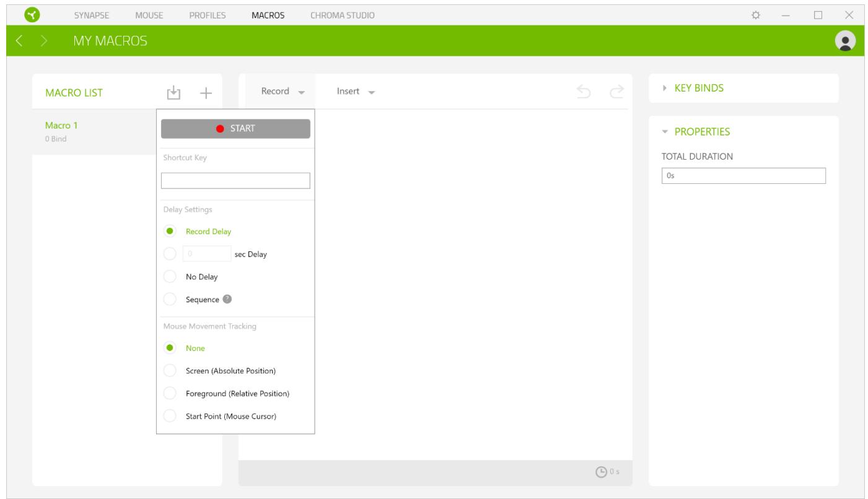Select Start Point (Mouse Cursor) tracking
This screenshot has width=868, height=499.
pos(169,416)
